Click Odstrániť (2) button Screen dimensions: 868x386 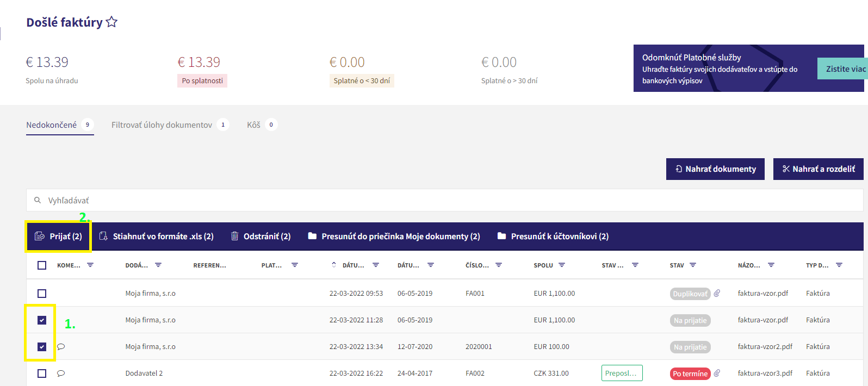261,236
